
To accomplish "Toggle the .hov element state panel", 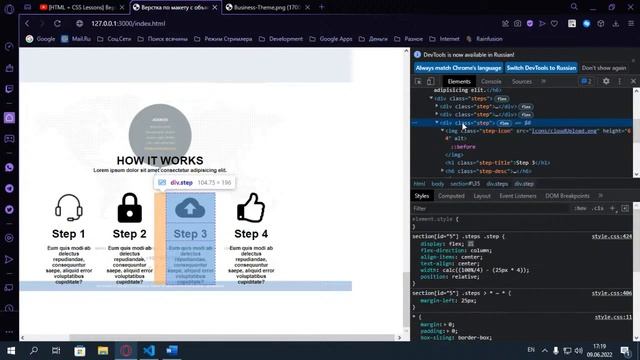I will click(580, 208).
